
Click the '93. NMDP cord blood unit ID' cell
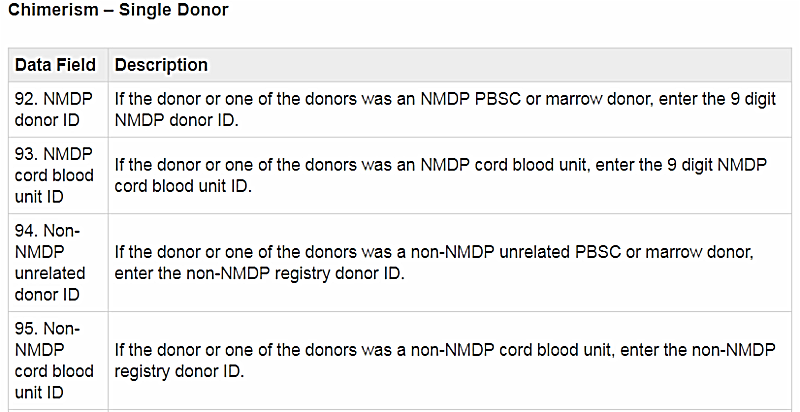54,175
